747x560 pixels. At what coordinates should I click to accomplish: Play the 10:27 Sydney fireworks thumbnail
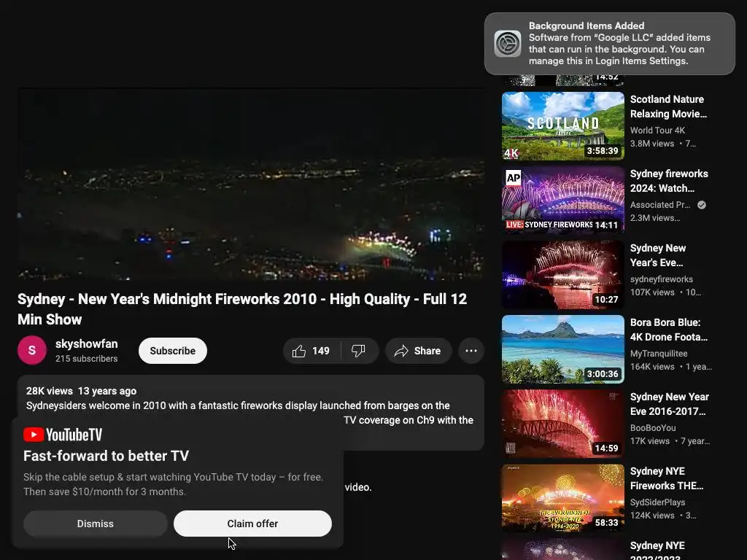(x=562, y=275)
